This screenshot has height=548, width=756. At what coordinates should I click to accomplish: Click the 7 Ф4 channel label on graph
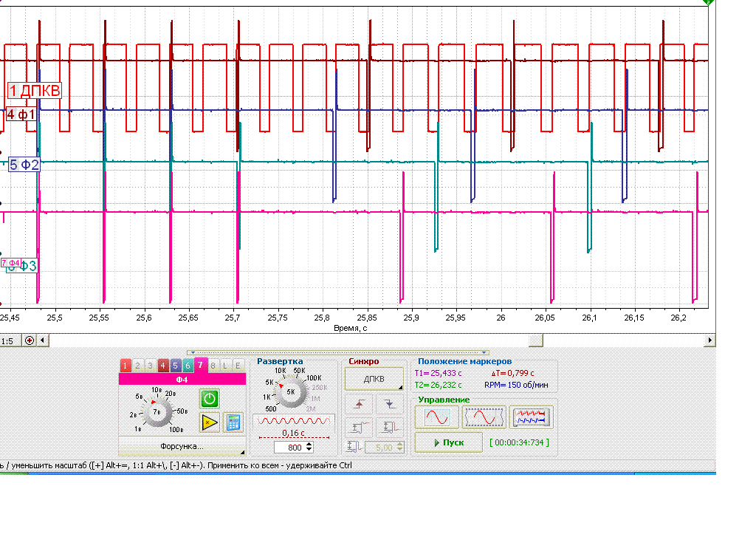(x=10, y=263)
